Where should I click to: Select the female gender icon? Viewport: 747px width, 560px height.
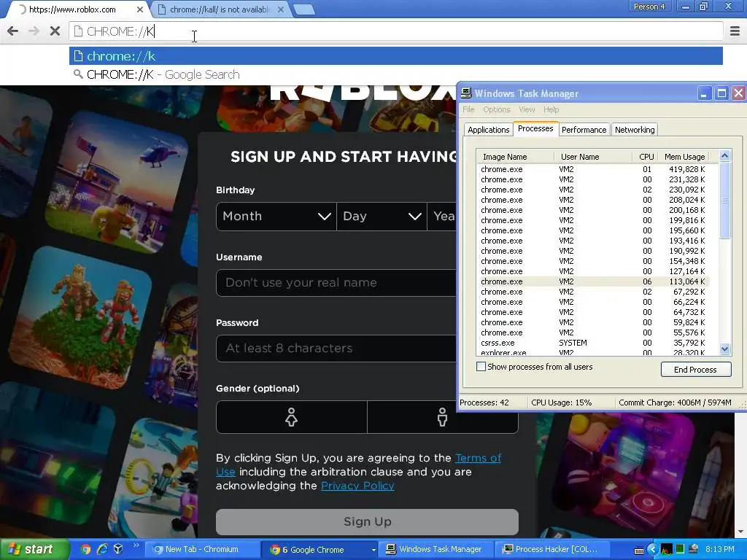[292, 417]
